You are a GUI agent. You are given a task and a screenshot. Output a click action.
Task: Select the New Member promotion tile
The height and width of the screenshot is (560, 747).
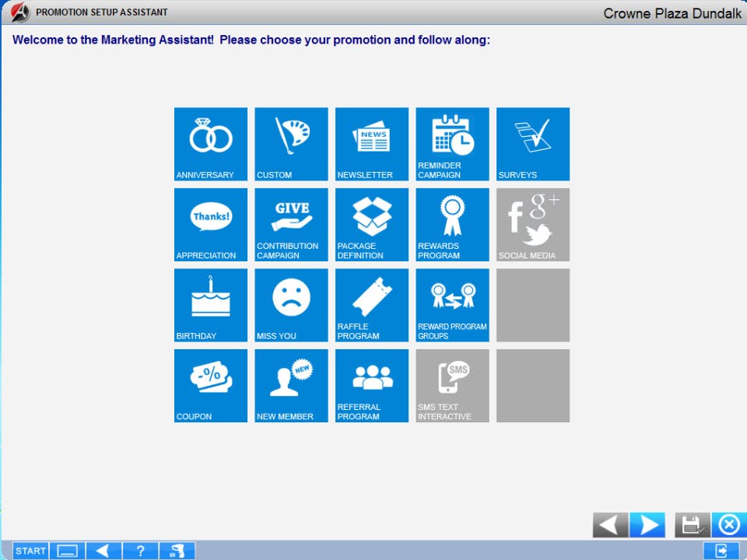(x=291, y=385)
